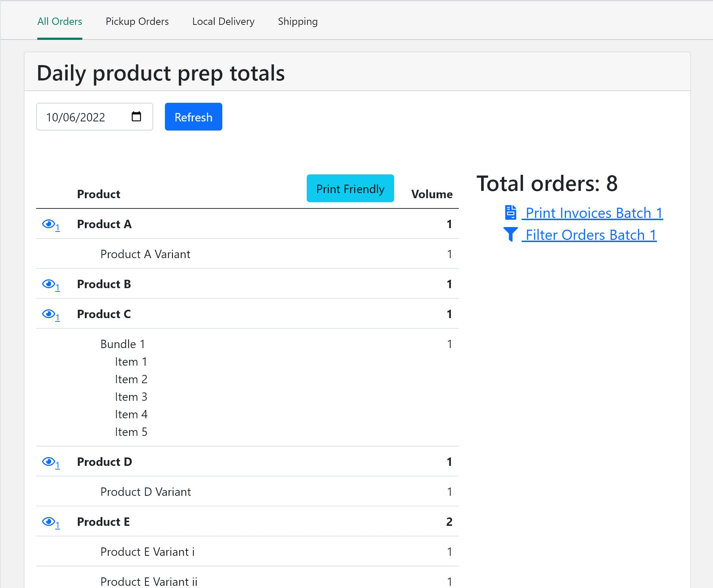
Task: Click the Product C row name
Action: point(104,314)
